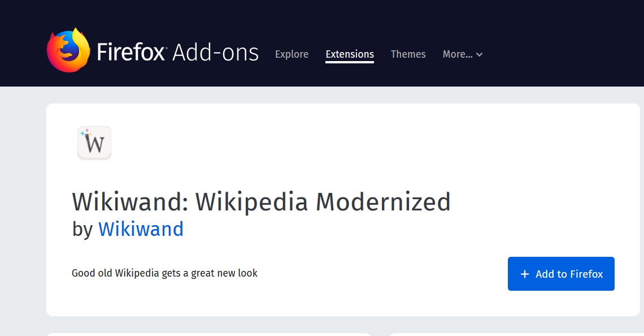Screen dimensions: 644x336
Task: Click the word 'Add-ons' in the header
Action: 215,53
